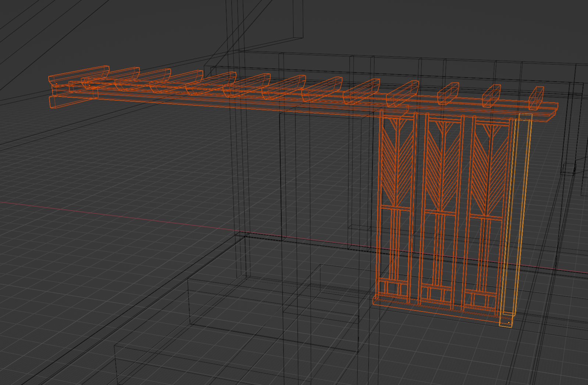
Task: Click the origin dot at the active post's base
Action: pos(509,323)
